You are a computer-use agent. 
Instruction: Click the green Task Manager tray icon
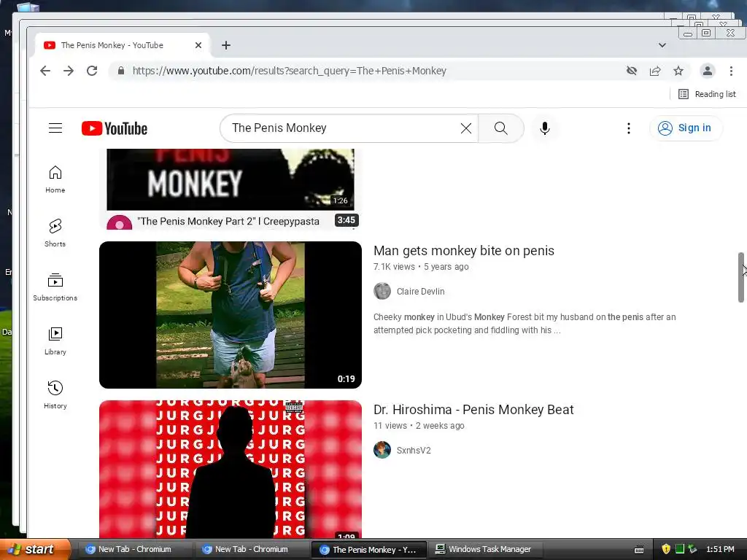point(680,549)
